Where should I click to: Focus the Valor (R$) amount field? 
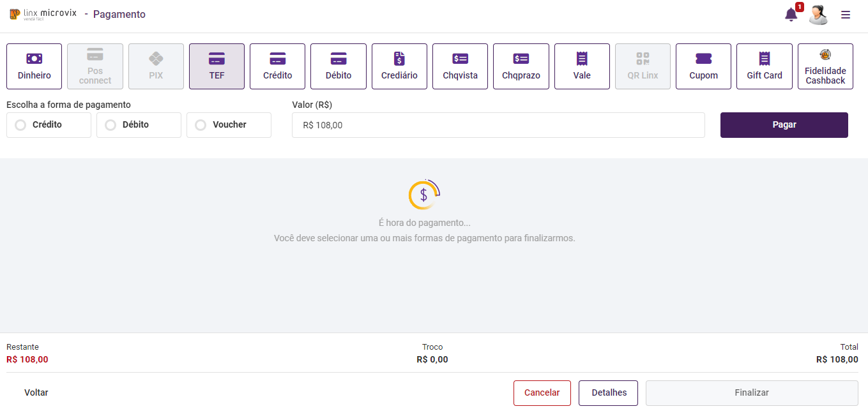click(x=498, y=125)
